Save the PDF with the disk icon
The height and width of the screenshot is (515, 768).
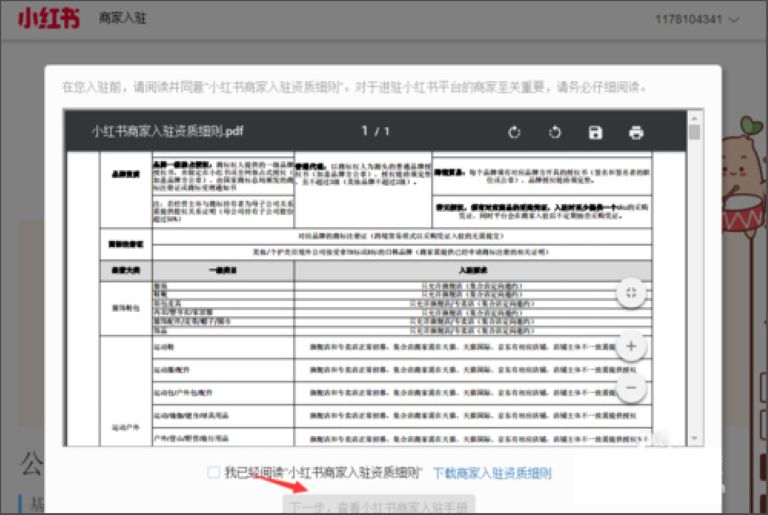pyautogui.click(x=595, y=132)
